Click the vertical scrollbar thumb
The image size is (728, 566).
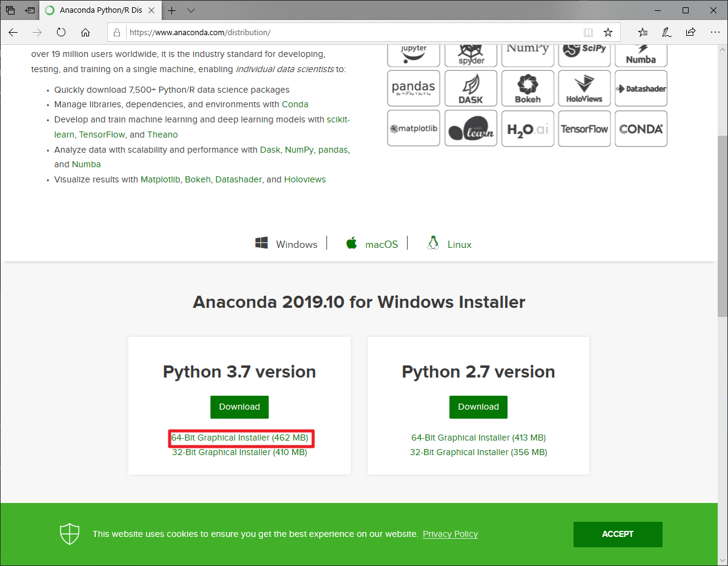coord(722,225)
